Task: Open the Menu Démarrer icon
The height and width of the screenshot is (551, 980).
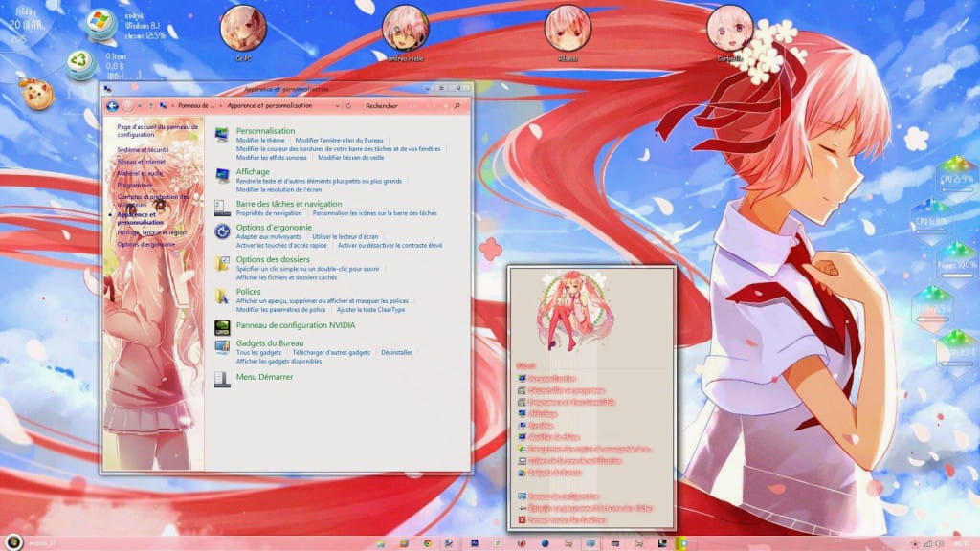Action: pos(221,377)
